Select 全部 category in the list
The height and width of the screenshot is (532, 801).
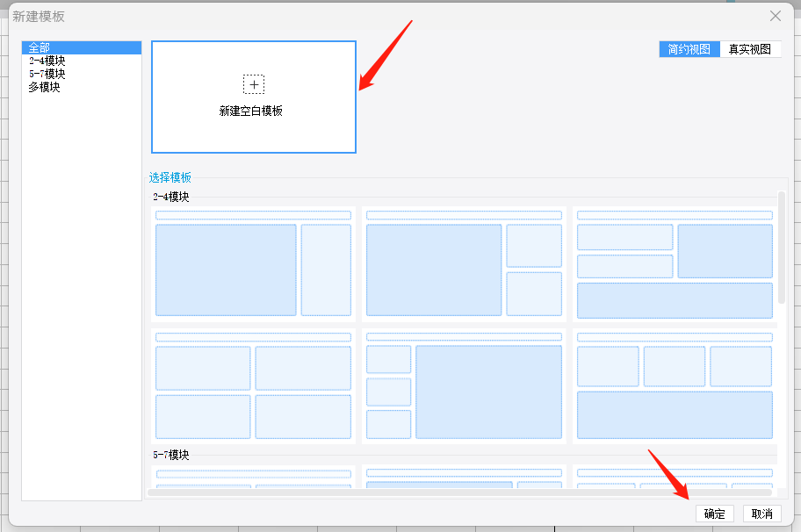82,47
